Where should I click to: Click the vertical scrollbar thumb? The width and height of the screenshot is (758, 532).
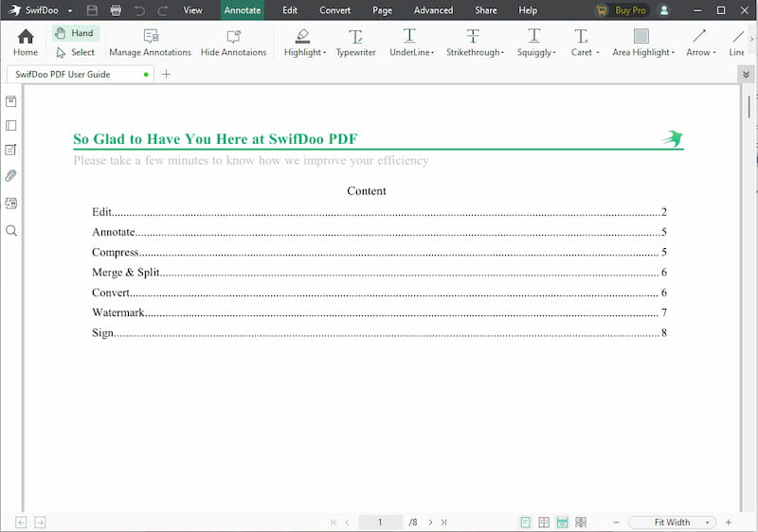pyautogui.click(x=749, y=107)
